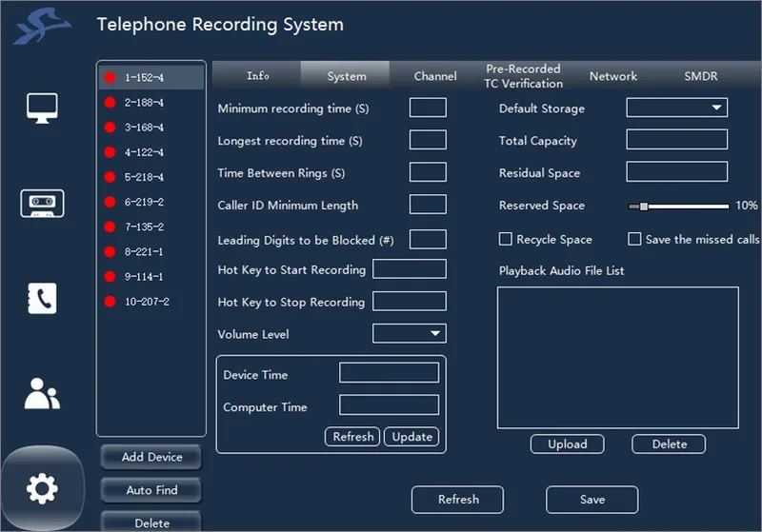Select device 4-122-4 in list

tap(151, 152)
